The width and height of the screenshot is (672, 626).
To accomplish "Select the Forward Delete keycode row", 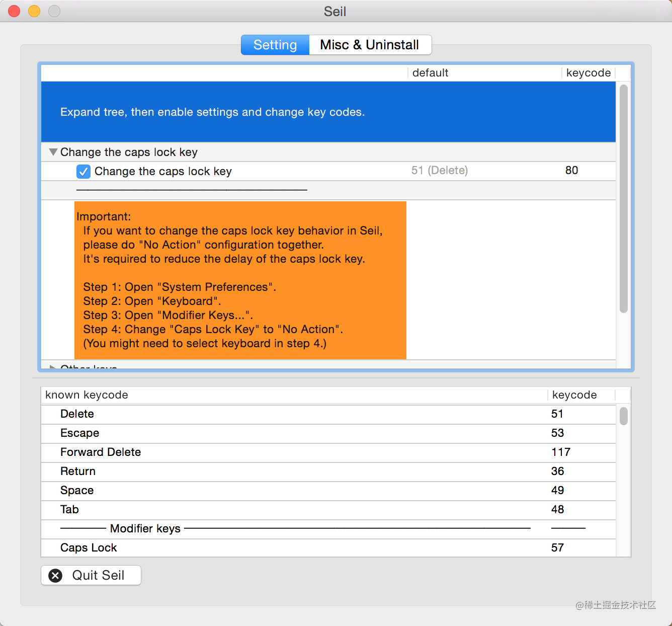I will tap(328, 452).
